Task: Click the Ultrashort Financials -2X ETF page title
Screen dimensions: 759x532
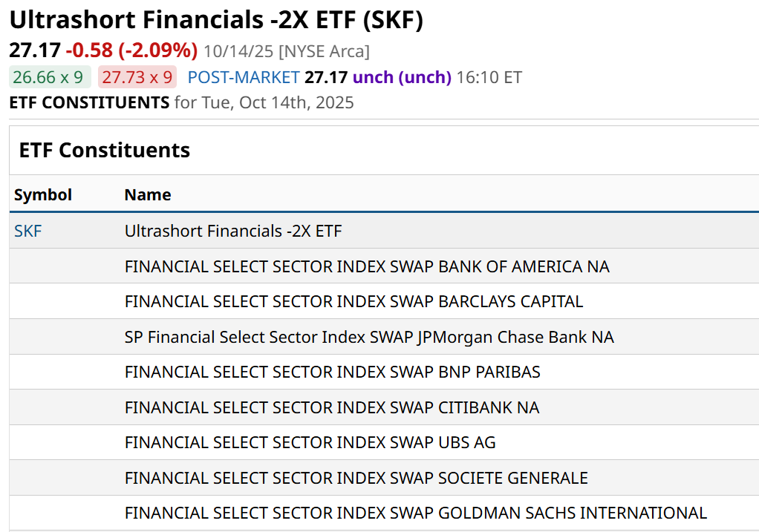Action: [x=216, y=19]
